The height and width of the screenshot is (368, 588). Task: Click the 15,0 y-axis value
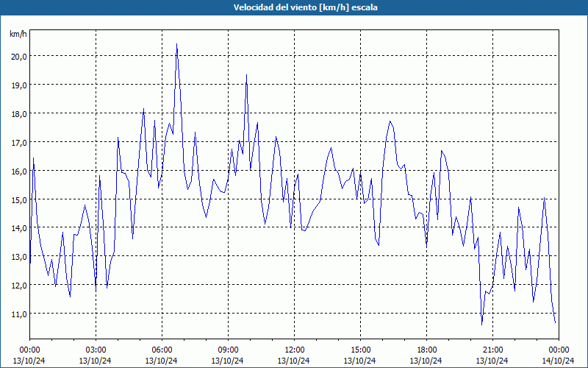point(19,199)
